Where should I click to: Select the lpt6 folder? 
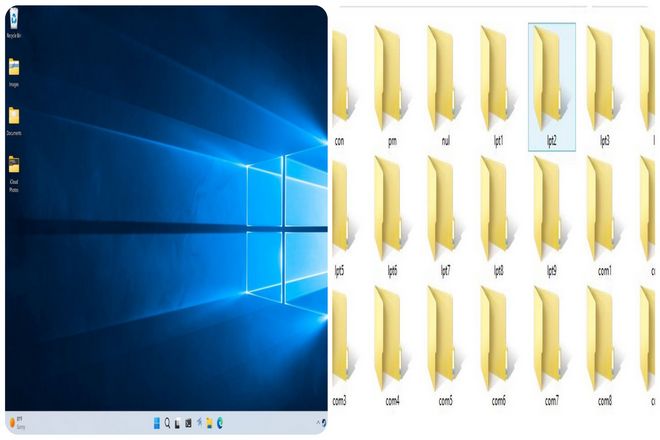pos(392,216)
